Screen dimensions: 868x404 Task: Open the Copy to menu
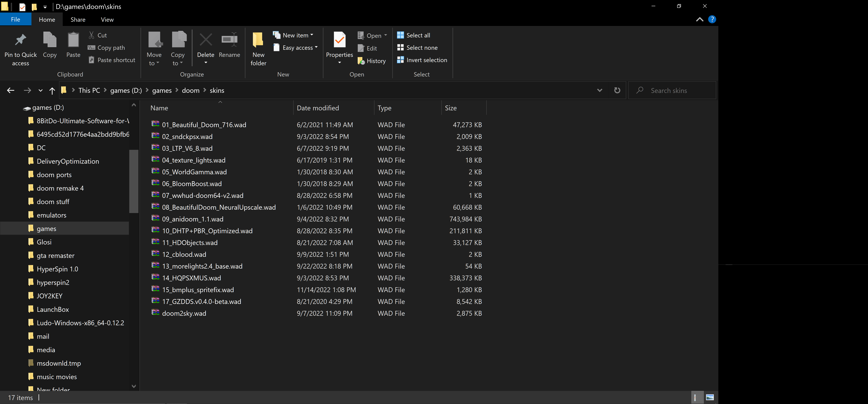(x=178, y=49)
